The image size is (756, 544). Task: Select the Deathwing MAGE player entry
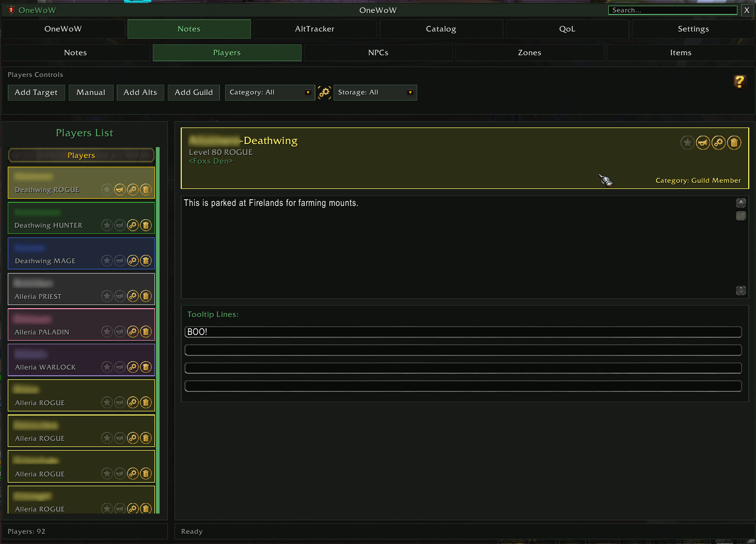coord(81,253)
